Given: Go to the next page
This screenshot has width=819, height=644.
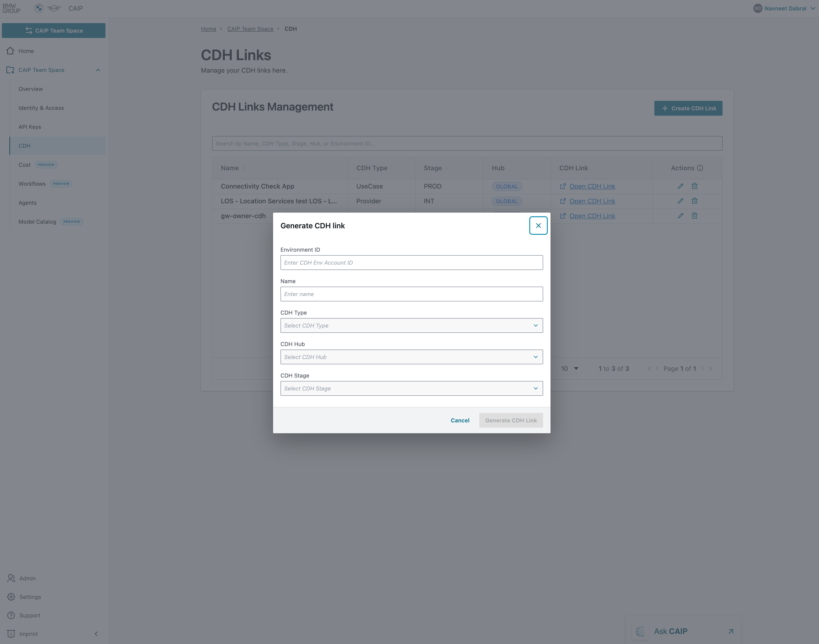Looking at the screenshot, I should pos(702,368).
